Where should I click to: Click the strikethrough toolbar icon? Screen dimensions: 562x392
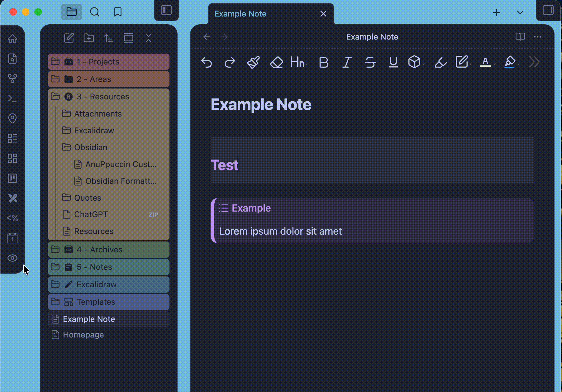[370, 62]
